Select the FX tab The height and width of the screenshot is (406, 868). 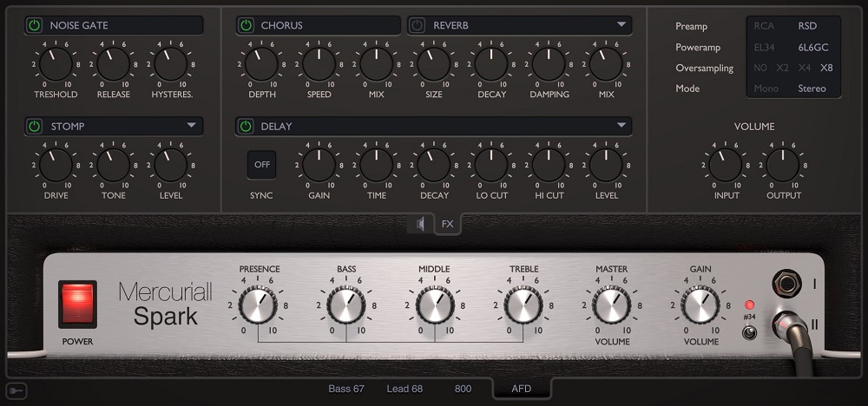(447, 224)
